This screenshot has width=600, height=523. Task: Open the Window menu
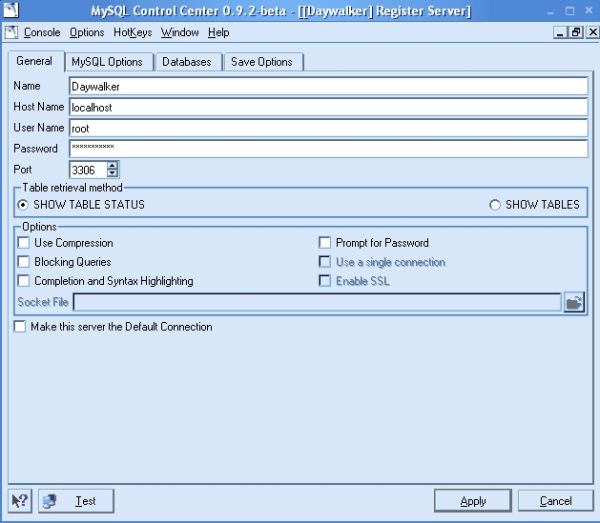(180, 33)
